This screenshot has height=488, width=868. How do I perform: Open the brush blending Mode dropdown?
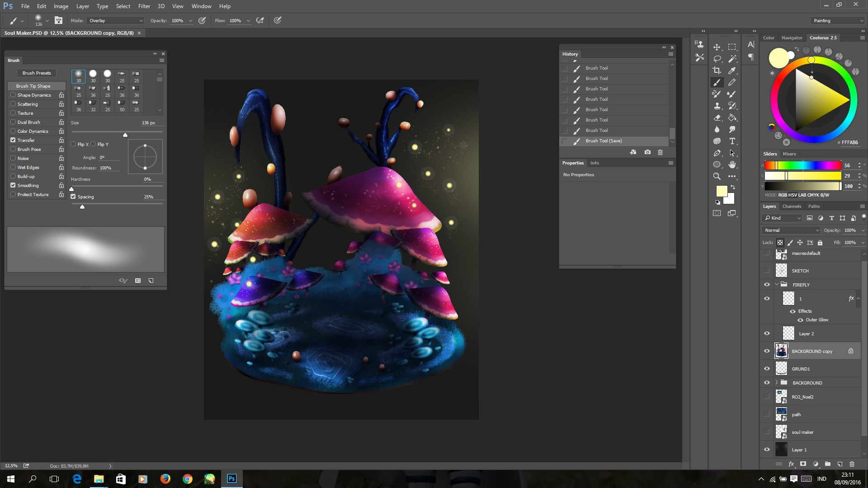coord(115,20)
